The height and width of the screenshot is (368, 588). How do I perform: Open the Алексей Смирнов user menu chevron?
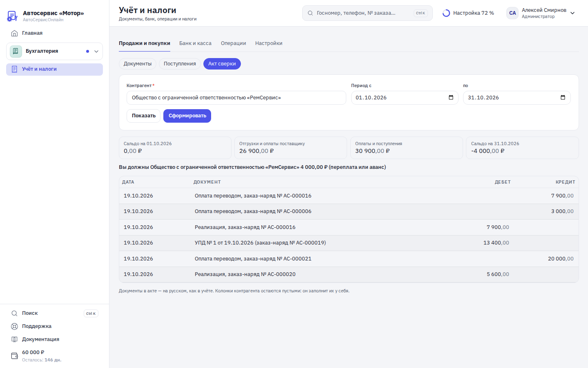click(x=572, y=13)
